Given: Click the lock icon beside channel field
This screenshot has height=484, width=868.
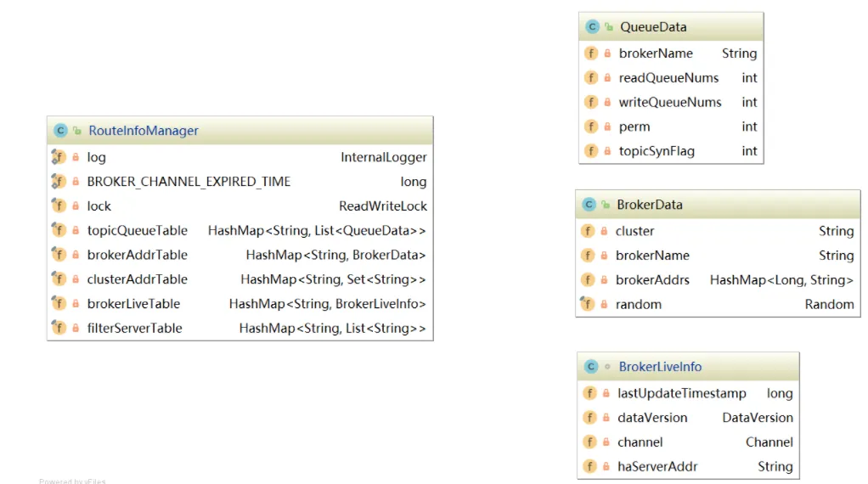Looking at the screenshot, I should tap(606, 442).
